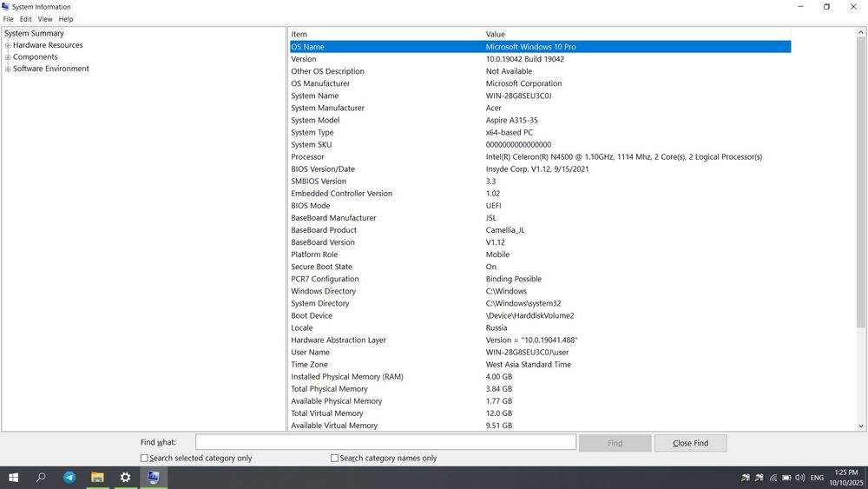Viewport: 868px width, 489px height.
Task: Select Components tree item
Action: coord(35,57)
